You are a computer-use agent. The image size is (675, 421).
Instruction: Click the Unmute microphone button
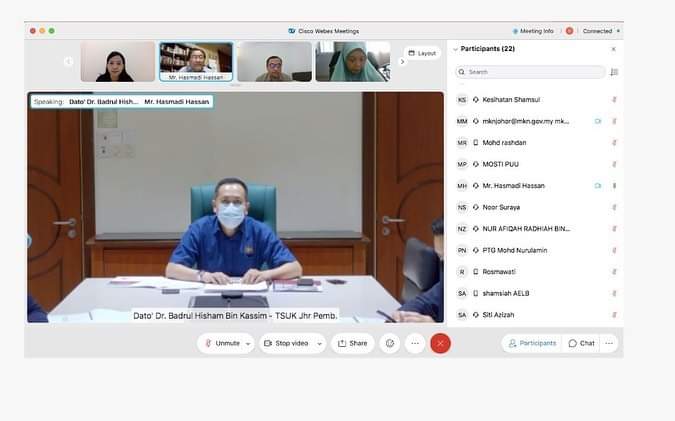click(x=222, y=343)
